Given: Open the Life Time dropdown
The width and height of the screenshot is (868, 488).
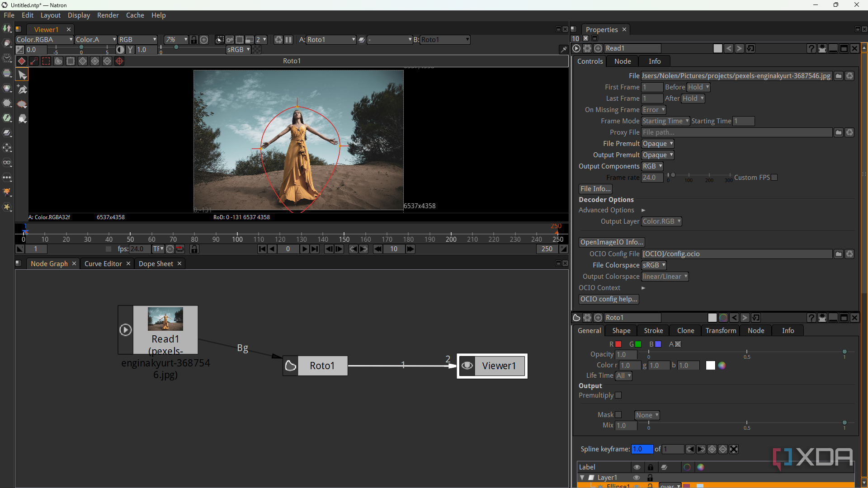Looking at the screenshot, I should [x=623, y=375].
